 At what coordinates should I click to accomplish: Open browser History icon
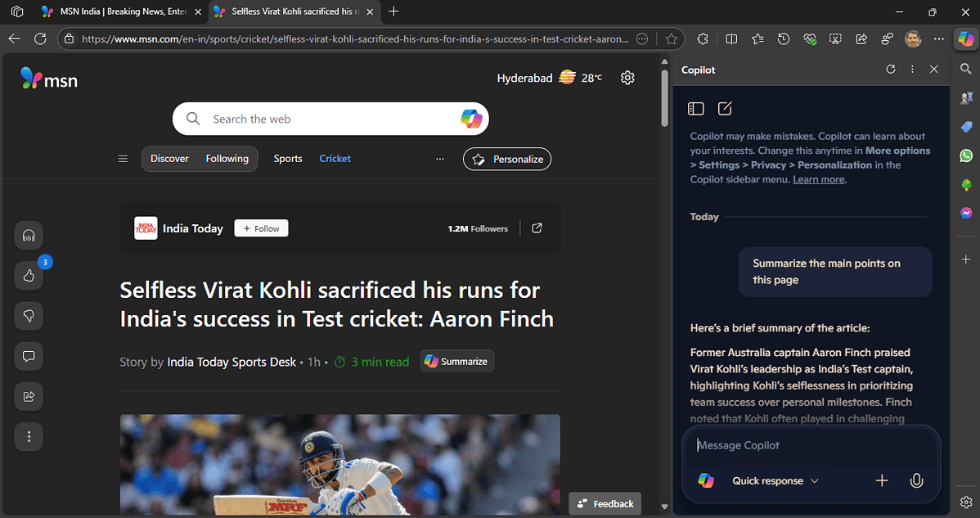[x=783, y=38]
